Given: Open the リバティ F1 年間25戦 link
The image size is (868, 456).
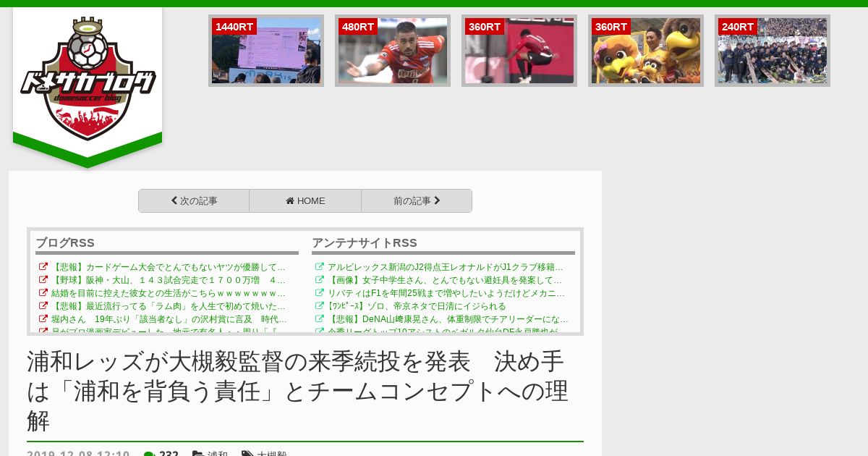Looking at the screenshot, I should (446, 293).
